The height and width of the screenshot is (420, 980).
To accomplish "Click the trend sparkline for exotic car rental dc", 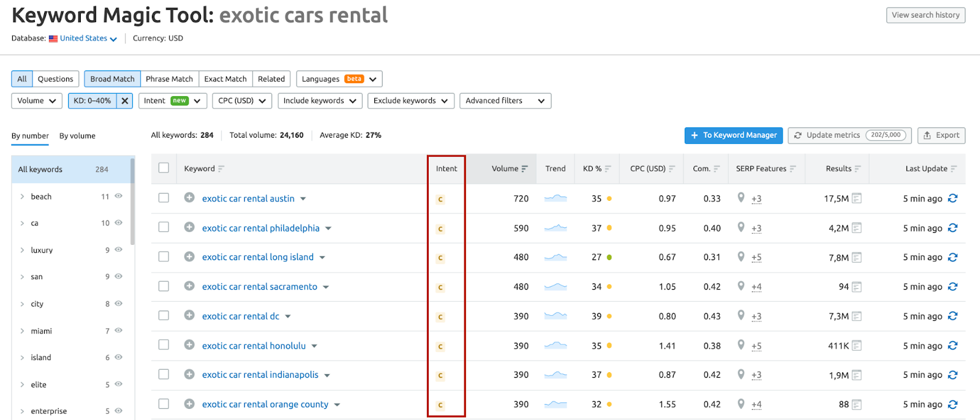I will click(556, 316).
